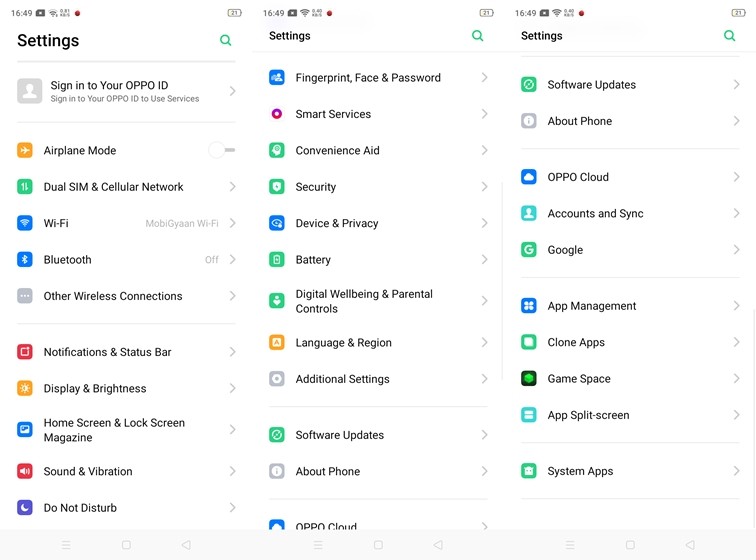Tap the Smart Services circle icon
The image size is (756, 560).
[x=277, y=114]
